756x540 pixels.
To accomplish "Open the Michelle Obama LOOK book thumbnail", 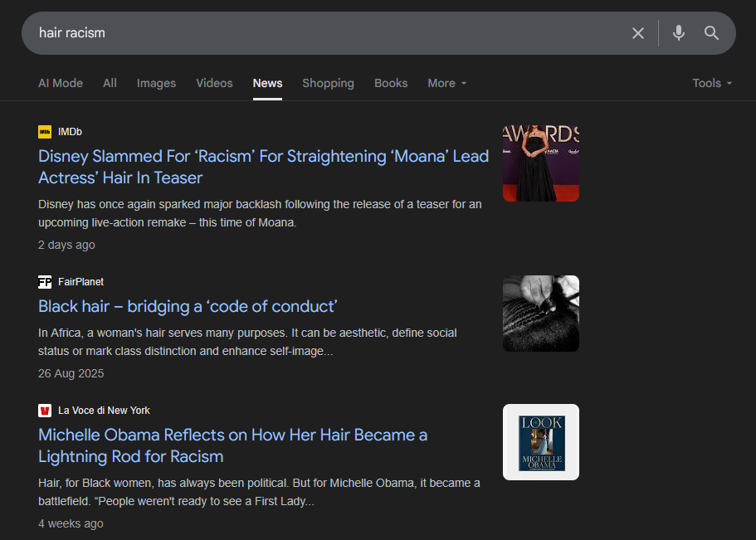I will pos(541,442).
